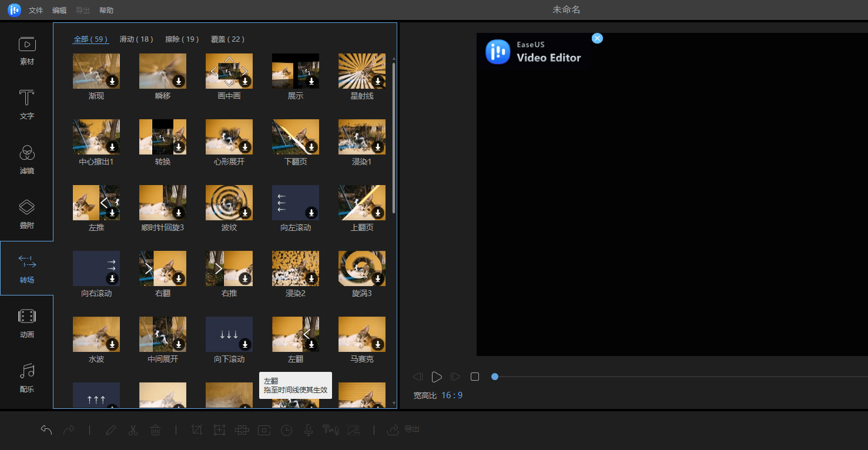
Task: Click the scissors split icon
Action: pos(133,430)
